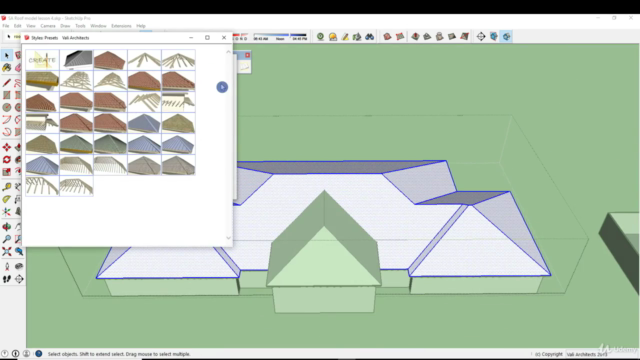The width and height of the screenshot is (640, 360).
Task: Activate the Rotate tool
Action: [x=7, y=159]
